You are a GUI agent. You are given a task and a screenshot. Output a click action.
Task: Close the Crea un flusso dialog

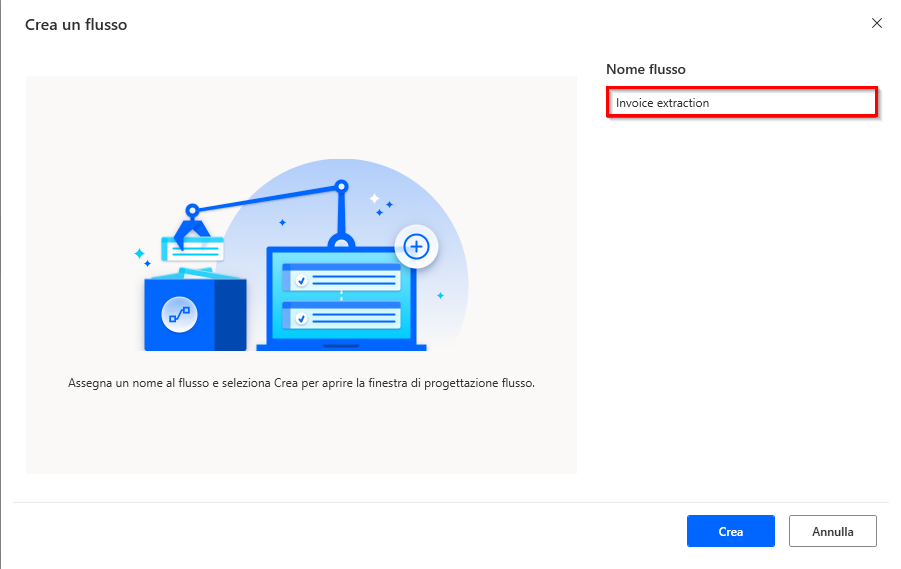tap(876, 23)
